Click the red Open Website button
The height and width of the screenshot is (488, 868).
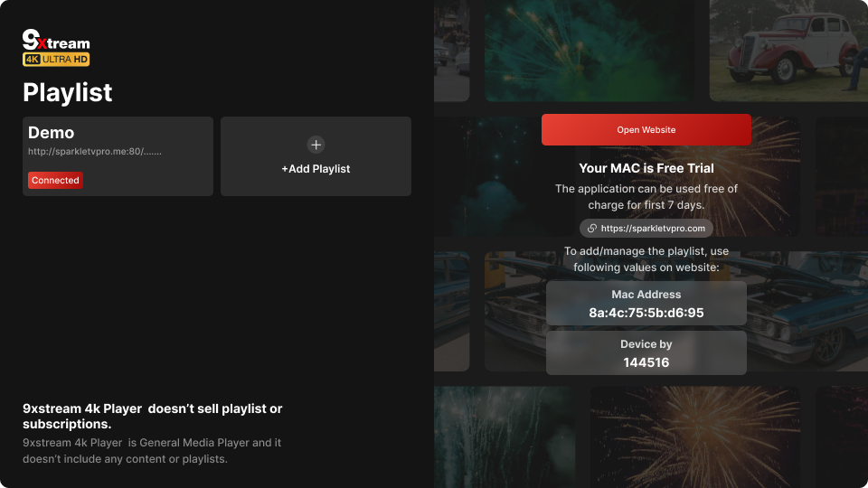[646, 129]
